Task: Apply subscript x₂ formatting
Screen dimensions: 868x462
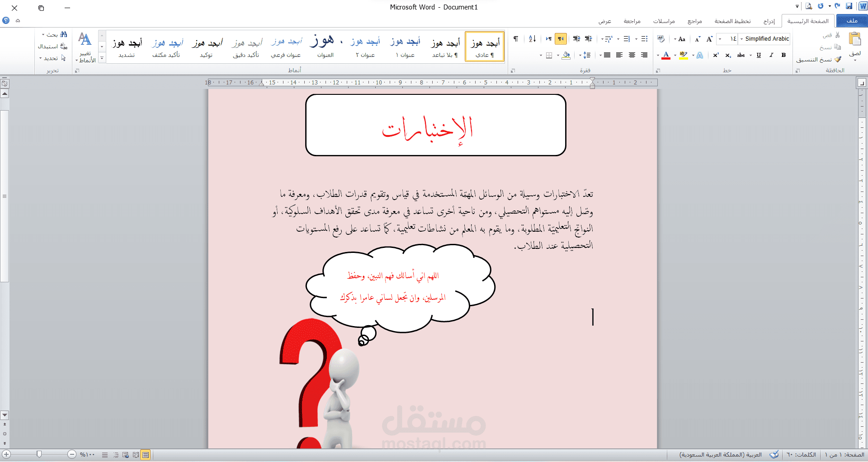Action: 728,55
